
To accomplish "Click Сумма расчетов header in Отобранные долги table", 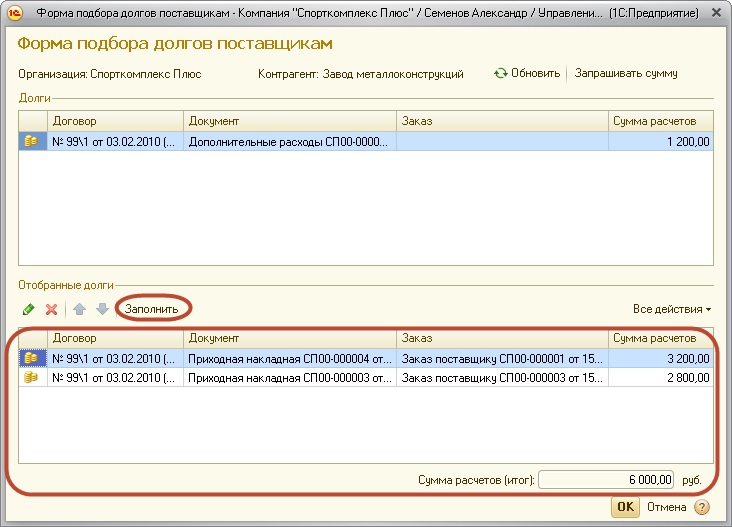I will point(661,338).
